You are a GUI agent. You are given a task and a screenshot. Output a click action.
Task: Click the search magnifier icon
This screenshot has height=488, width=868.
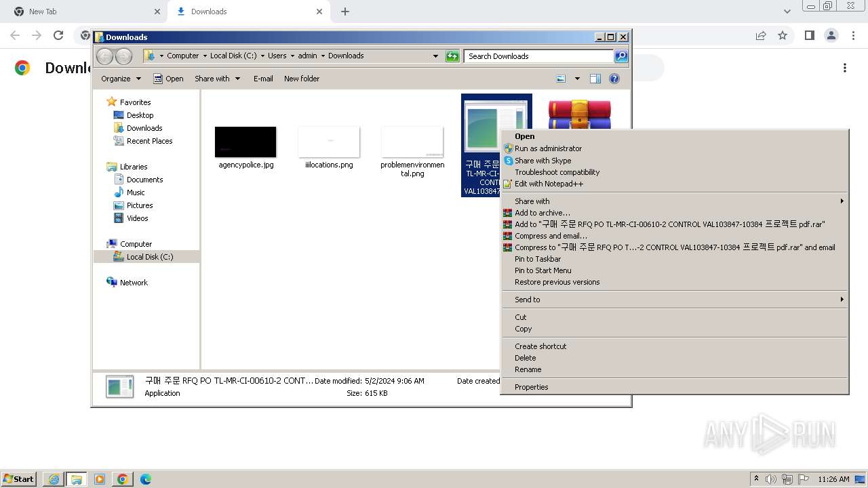(620, 56)
